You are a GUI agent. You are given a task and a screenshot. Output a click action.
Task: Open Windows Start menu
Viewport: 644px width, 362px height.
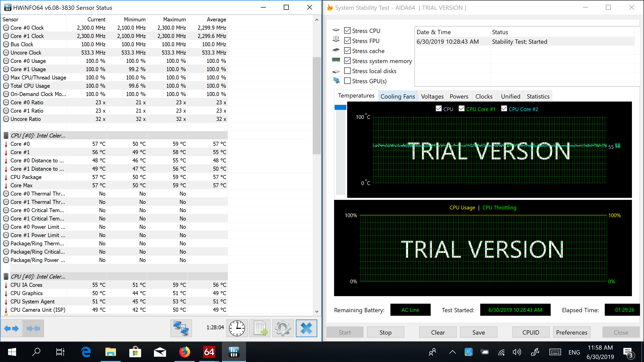click(x=12, y=352)
